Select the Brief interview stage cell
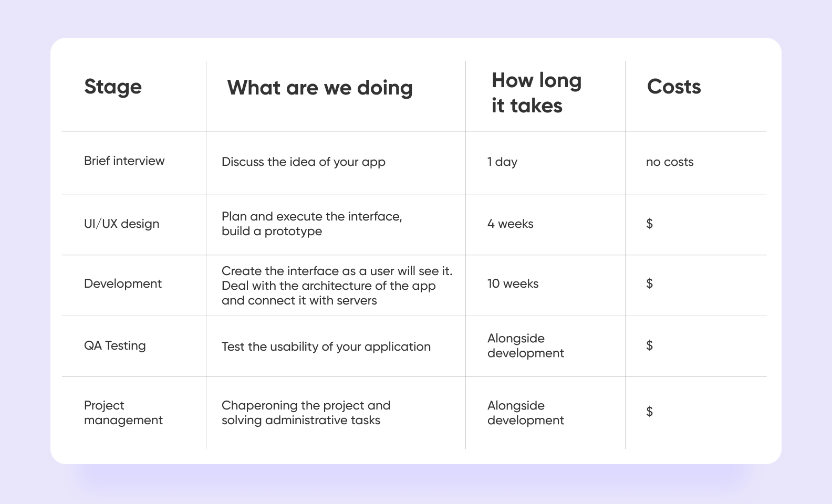This screenshot has height=504, width=832. pyautogui.click(x=124, y=161)
